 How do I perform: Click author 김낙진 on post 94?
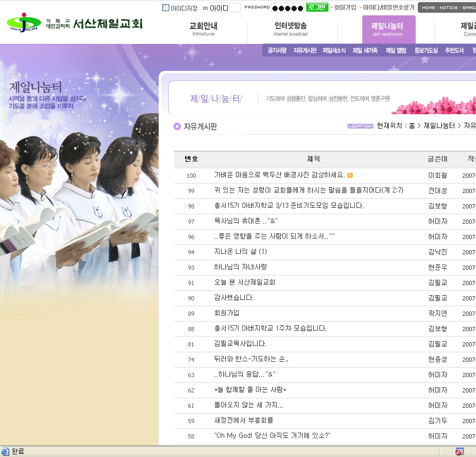(437, 252)
